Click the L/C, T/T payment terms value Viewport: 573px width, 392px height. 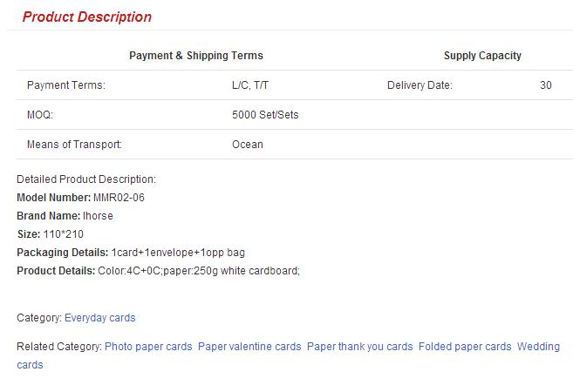point(250,85)
